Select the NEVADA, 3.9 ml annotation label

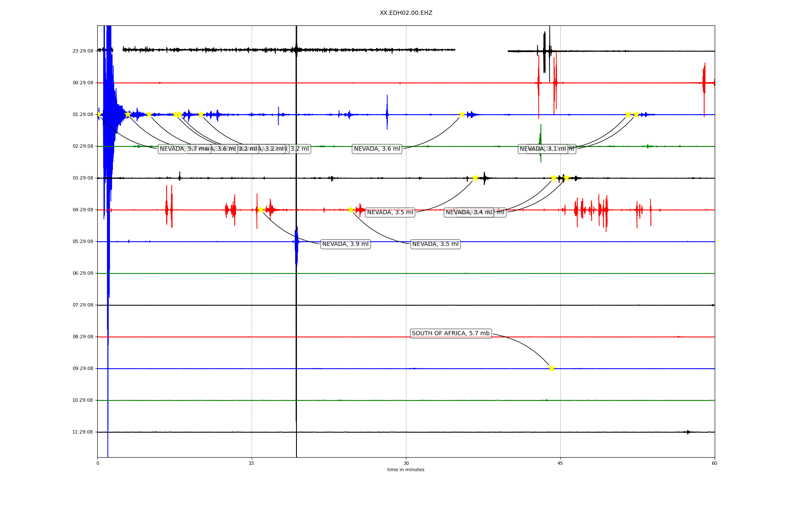point(345,244)
